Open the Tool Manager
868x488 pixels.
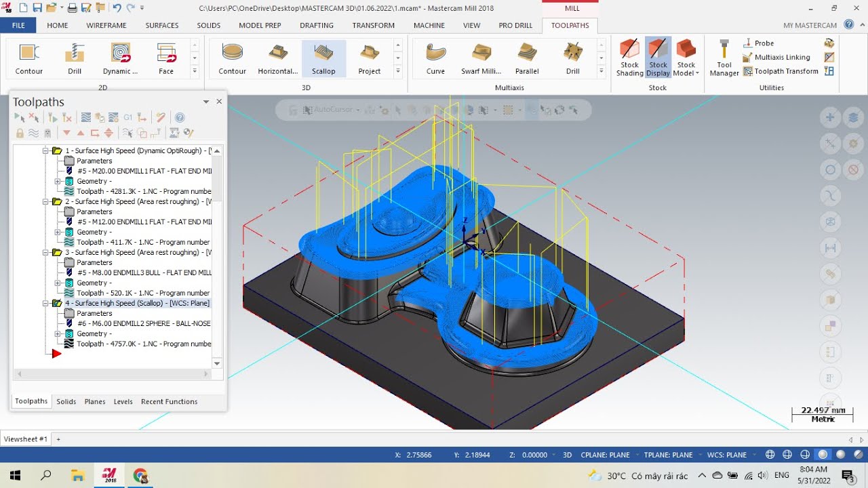(x=724, y=58)
